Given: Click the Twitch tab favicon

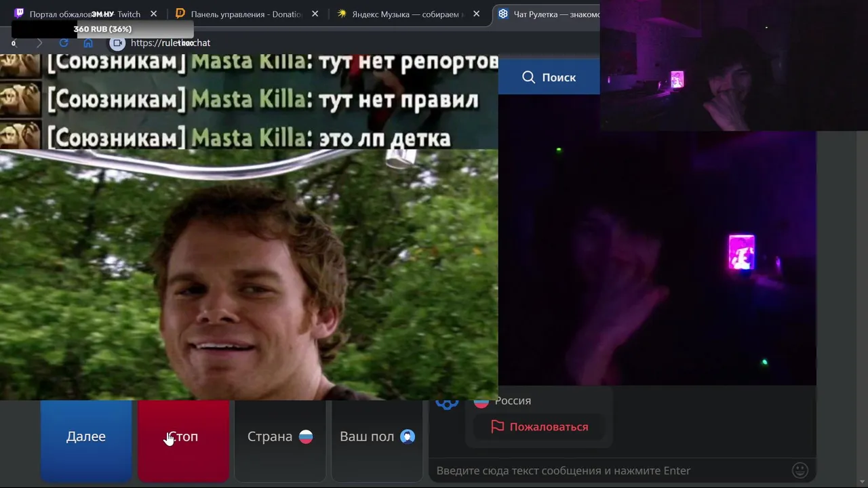Looking at the screenshot, I should 19,14.
